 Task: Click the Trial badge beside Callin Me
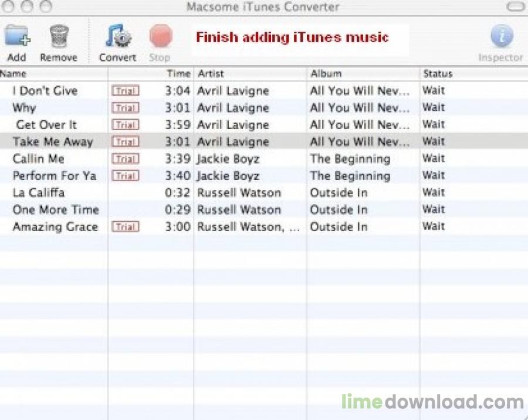[125, 158]
